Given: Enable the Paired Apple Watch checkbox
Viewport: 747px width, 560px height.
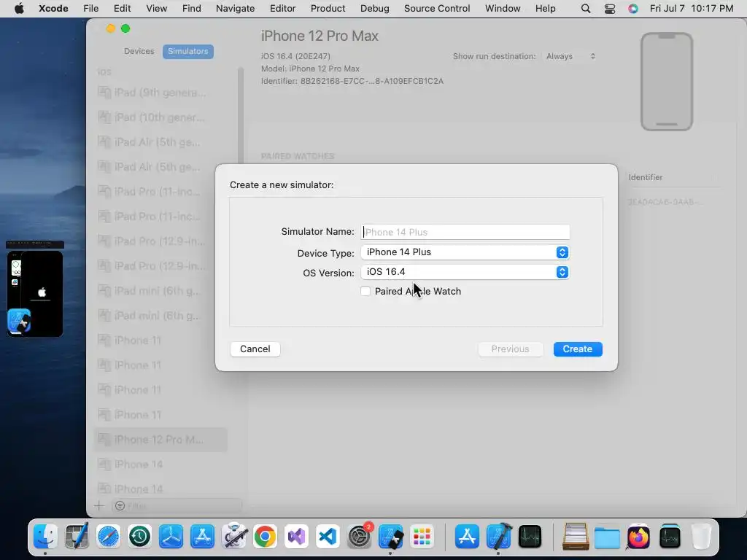Looking at the screenshot, I should [365, 291].
